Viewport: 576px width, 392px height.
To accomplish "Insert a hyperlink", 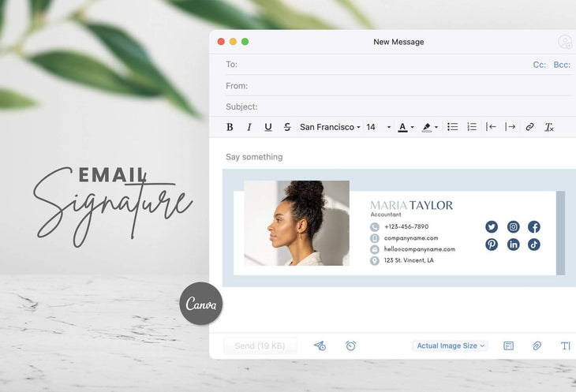I will pos(529,127).
